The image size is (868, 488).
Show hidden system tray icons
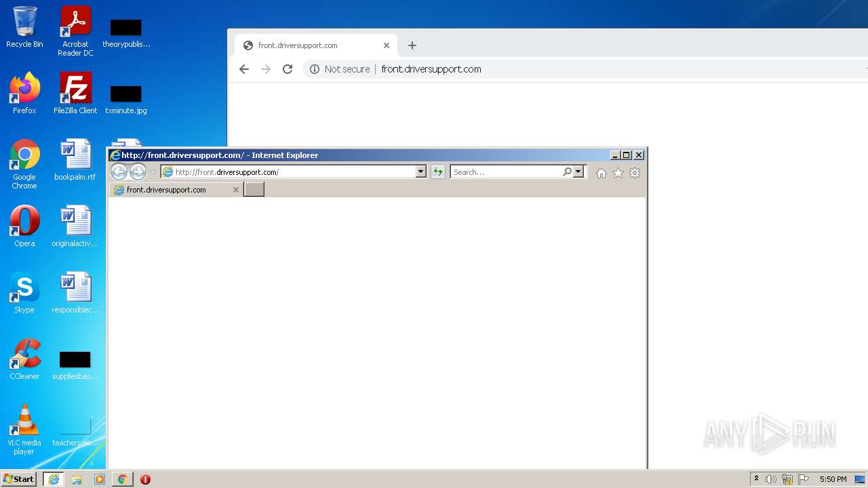[x=756, y=479]
